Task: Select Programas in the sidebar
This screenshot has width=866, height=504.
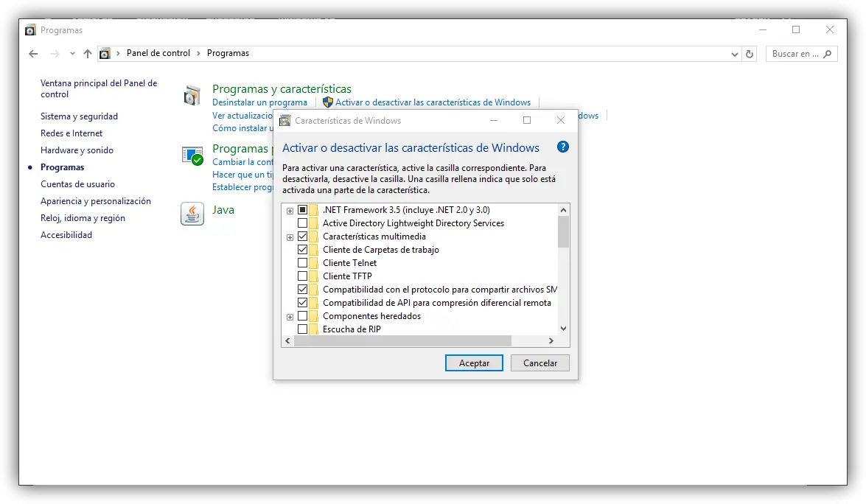Action: pyautogui.click(x=63, y=167)
